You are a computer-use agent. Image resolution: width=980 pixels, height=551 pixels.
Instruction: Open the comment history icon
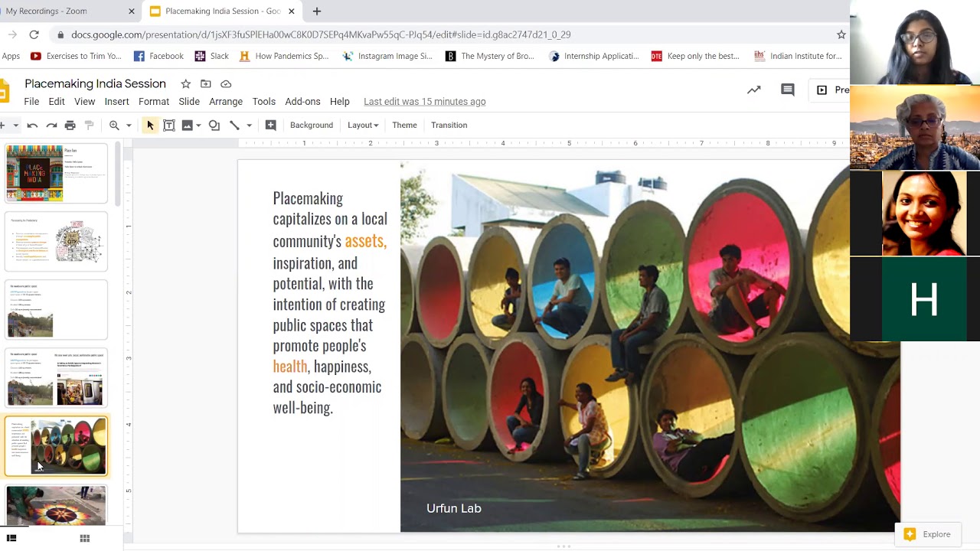pyautogui.click(x=787, y=90)
